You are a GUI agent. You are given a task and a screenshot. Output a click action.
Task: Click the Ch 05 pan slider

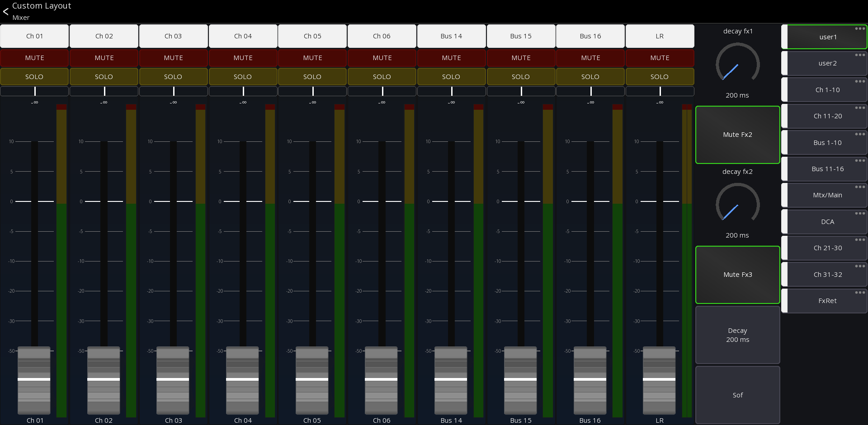312,91
